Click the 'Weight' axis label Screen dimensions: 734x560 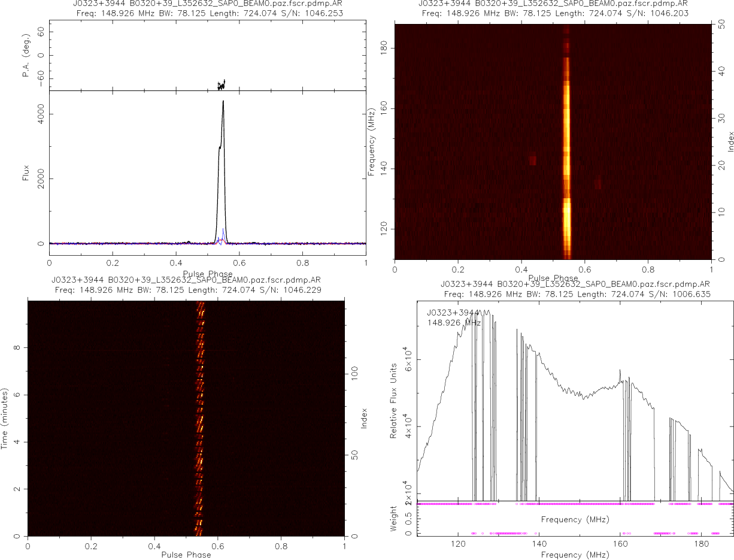(x=394, y=519)
